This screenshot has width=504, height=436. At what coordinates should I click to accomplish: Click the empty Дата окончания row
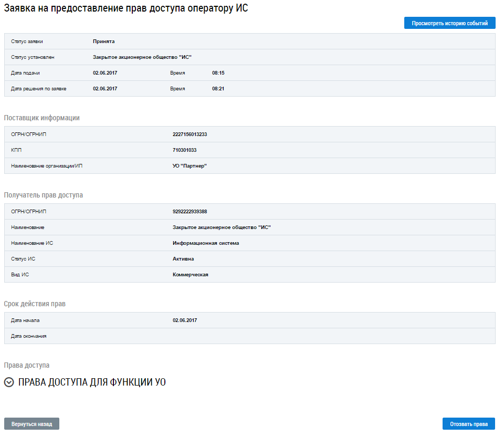[x=249, y=336]
